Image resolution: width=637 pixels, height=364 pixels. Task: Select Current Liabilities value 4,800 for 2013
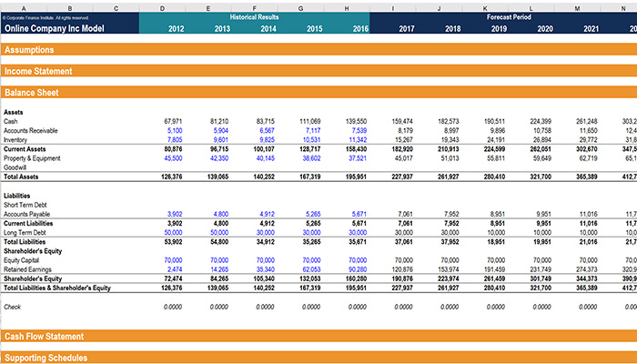point(220,224)
